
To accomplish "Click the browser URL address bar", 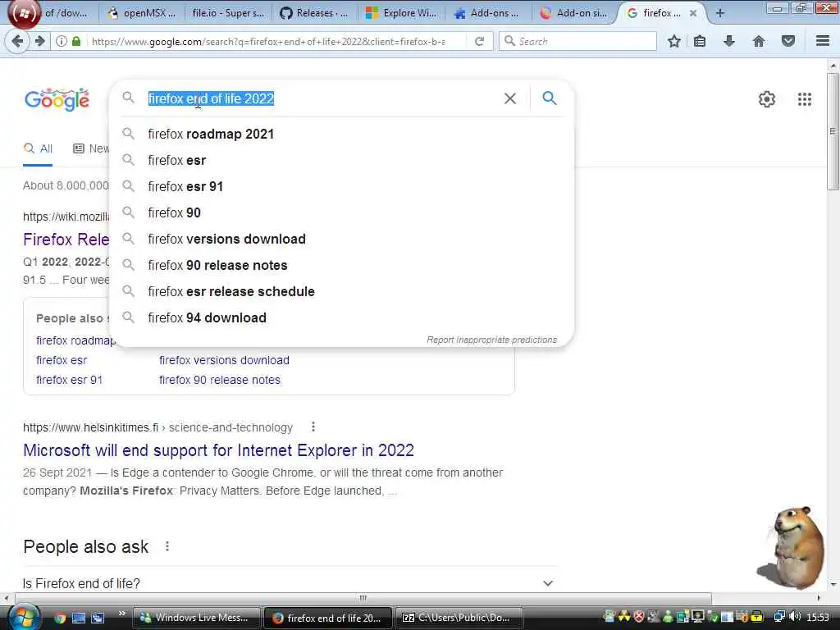I will (268, 41).
